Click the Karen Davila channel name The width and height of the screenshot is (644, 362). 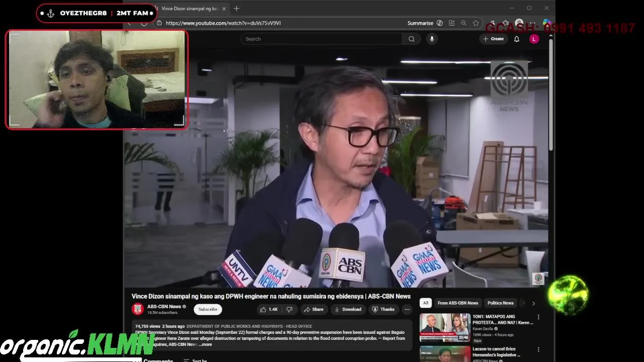pyautogui.click(x=483, y=329)
